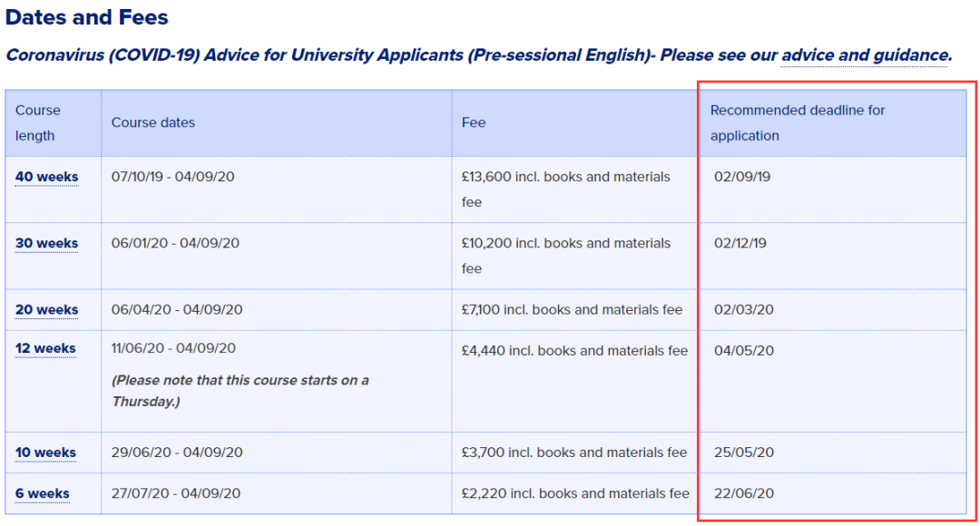Open the 20 weeks course link
The width and height of the screenshot is (980, 526).
47,309
